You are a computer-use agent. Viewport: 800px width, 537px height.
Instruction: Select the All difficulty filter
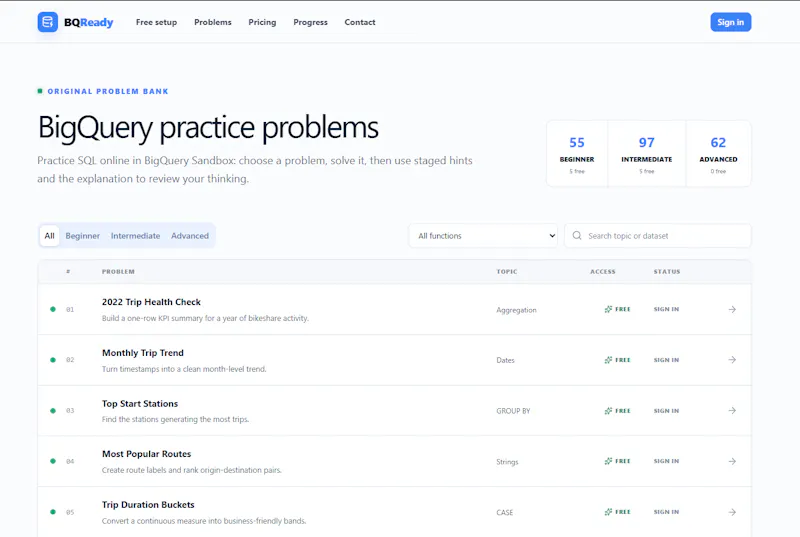coord(49,236)
